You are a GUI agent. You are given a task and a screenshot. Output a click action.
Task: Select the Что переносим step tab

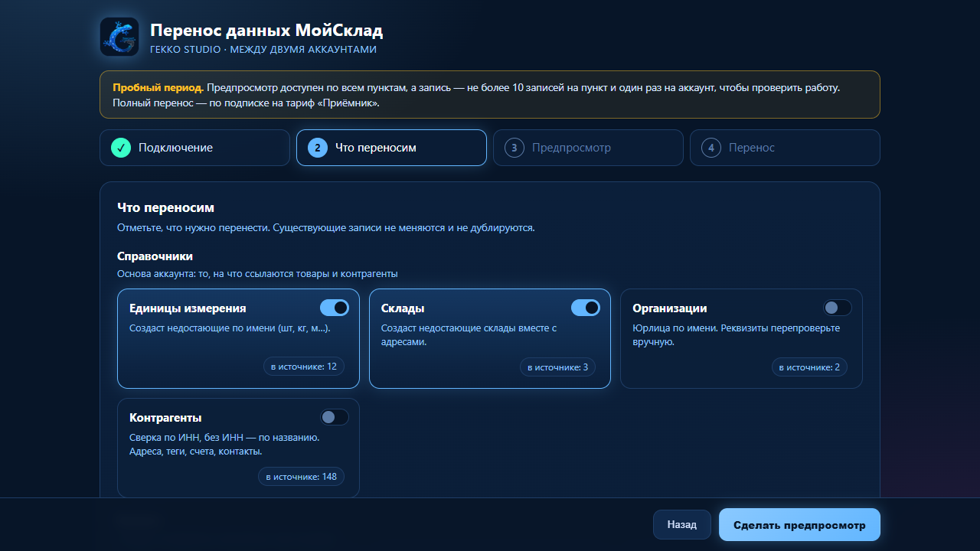[x=391, y=148]
